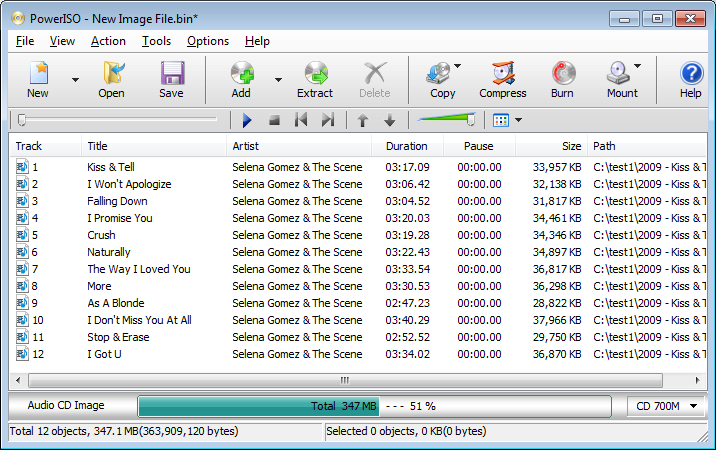The image size is (716, 450).
Task: Open the Help menu
Action: 257,41
